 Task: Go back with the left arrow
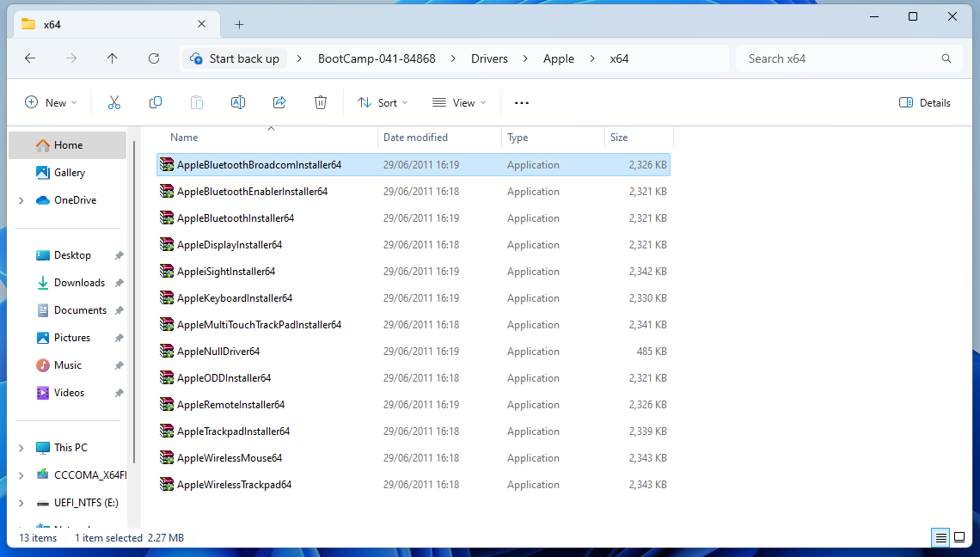[30, 58]
